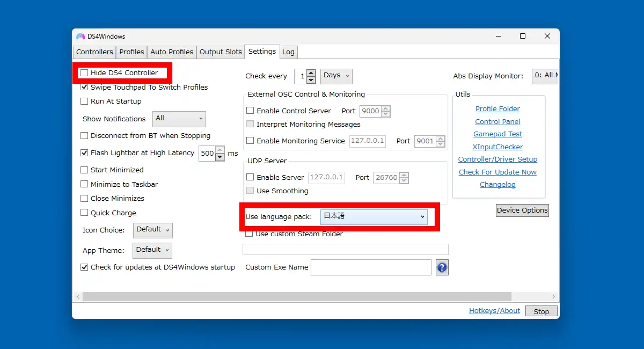644x349 pixels.
Task: Enable Hide DS4 Controller checkbox
Action: (84, 72)
